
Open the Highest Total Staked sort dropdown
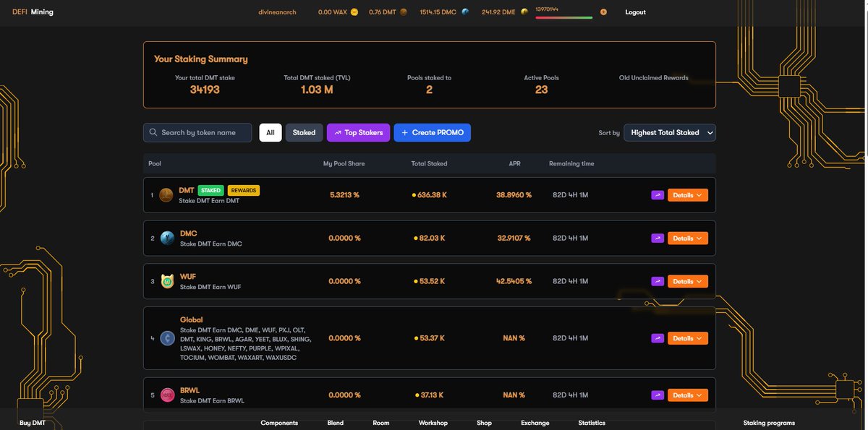[x=669, y=132]
